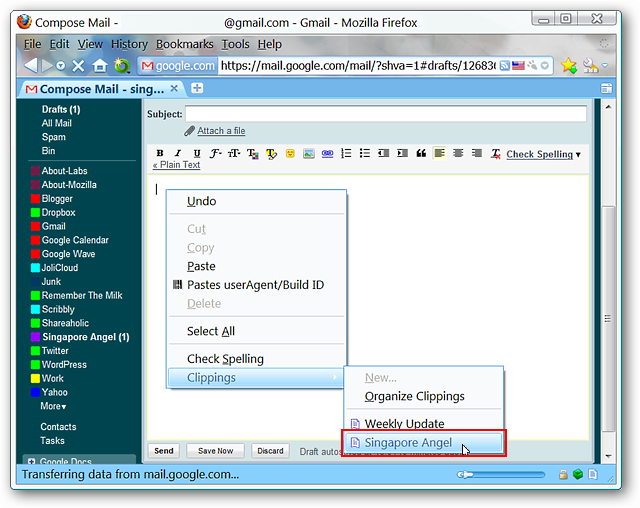The height and width of the screenshot is (508, 640).
Task: Open the Bookmarks menu
Action: [x=184, y=44]
